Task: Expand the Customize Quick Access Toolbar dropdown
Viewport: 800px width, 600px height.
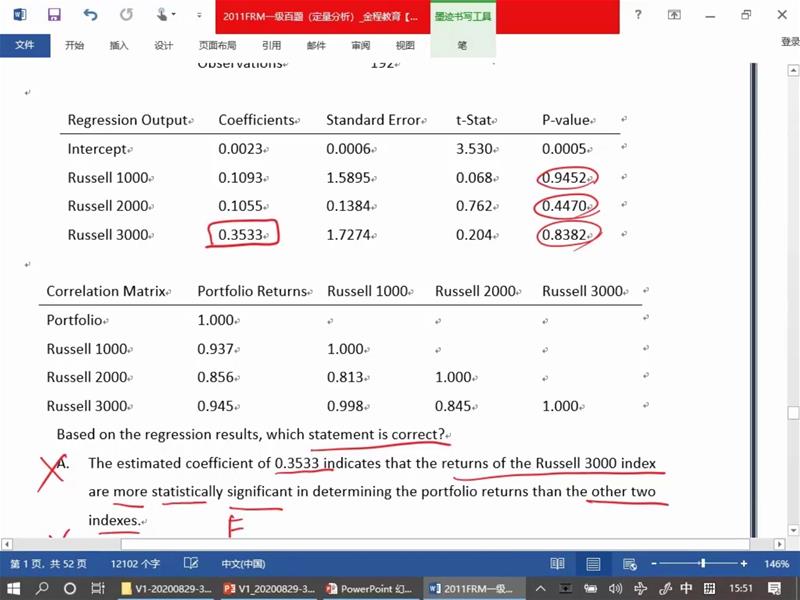Action: click(200, 16)
